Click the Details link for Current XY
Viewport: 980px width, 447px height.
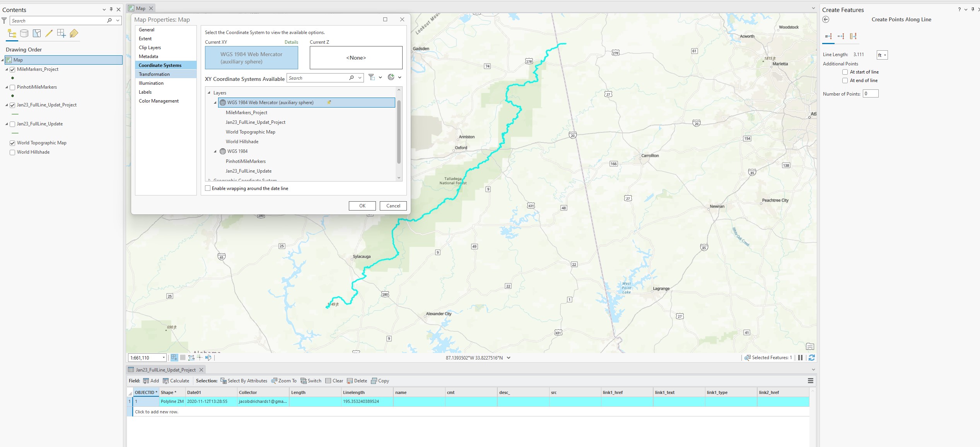click(291, 42)
